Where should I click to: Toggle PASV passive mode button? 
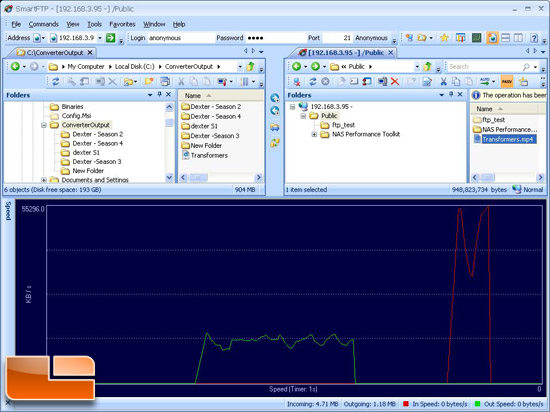coord(507,82)
